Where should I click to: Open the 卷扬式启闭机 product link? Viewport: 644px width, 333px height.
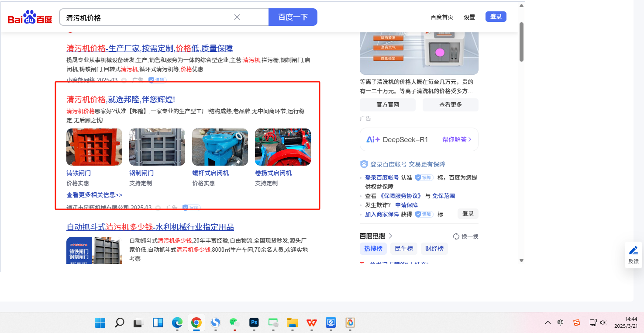click(273, 173)
